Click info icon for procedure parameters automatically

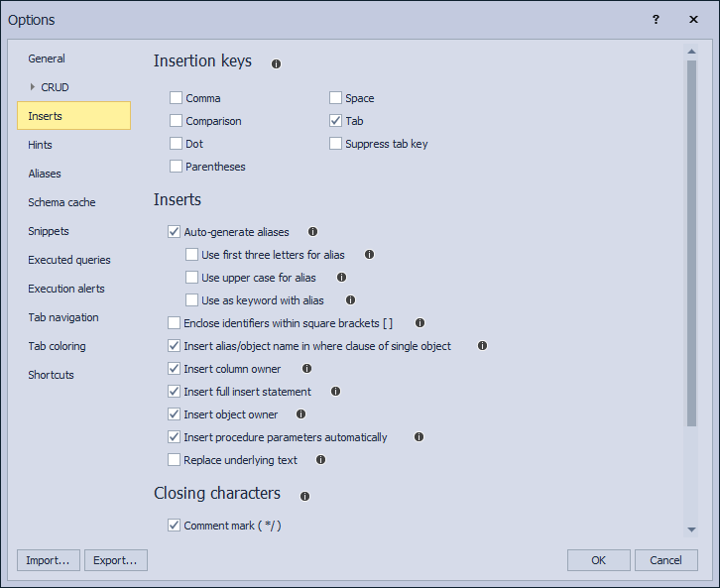[419, 437]
